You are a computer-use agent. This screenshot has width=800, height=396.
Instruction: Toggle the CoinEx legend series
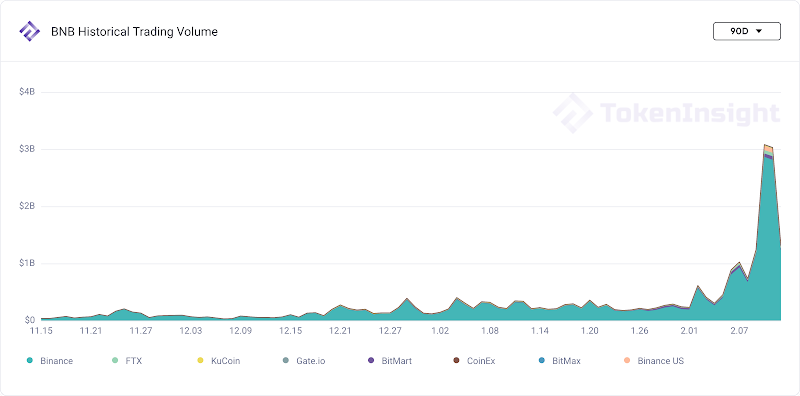tap(474, 361)
